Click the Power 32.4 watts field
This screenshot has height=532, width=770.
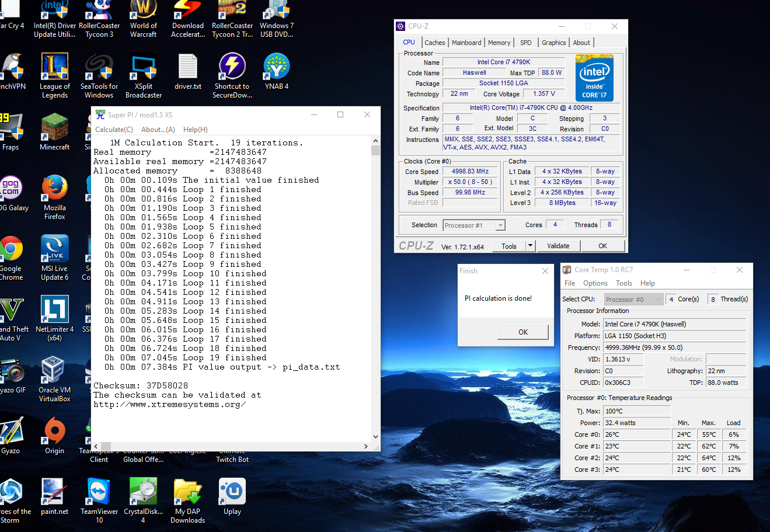pos(637,423)
